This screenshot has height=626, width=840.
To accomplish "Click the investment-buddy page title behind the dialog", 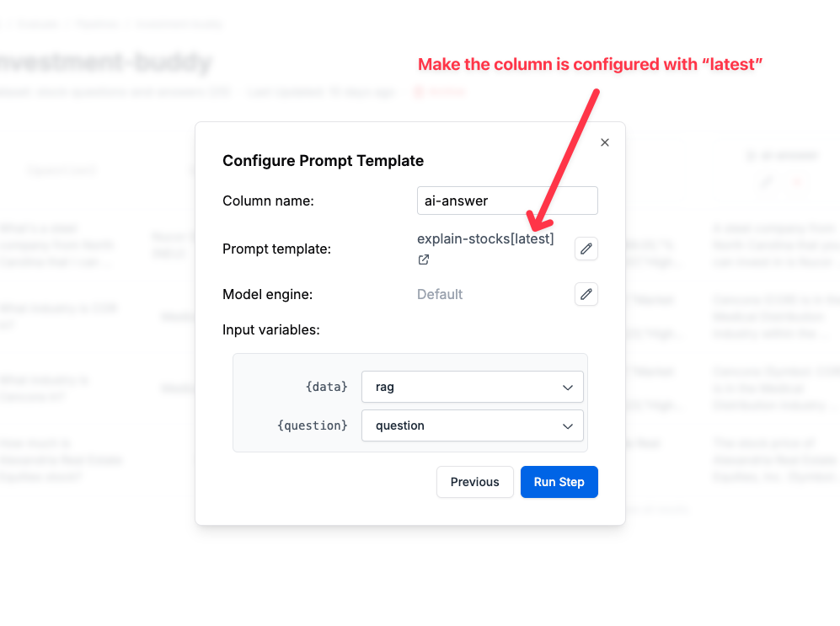I will click(x=101, y=62).
